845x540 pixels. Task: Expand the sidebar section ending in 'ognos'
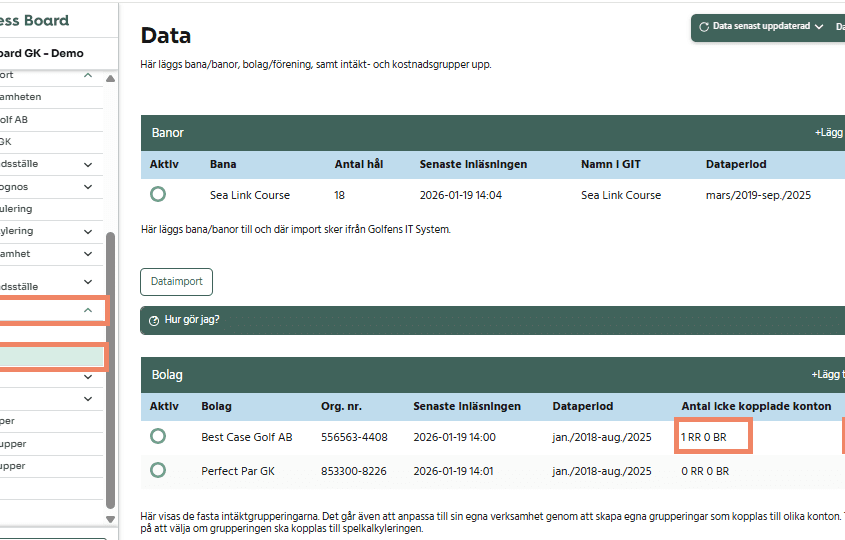pos(88,186)
